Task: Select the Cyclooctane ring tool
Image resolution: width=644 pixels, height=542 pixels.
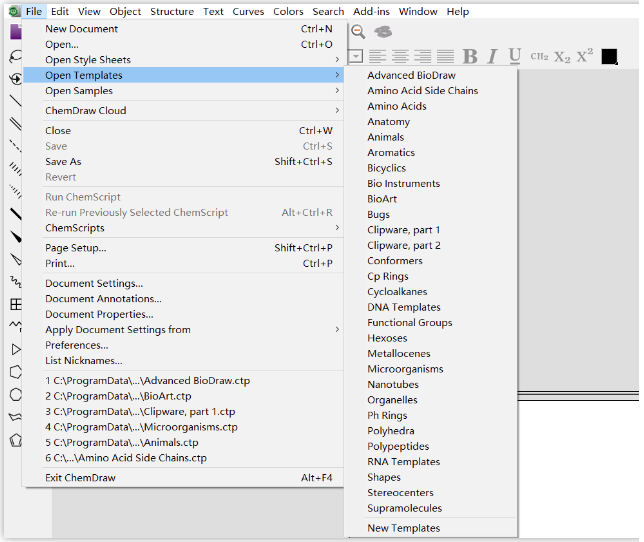Action: pyautogui.click(x=16, y=395)
